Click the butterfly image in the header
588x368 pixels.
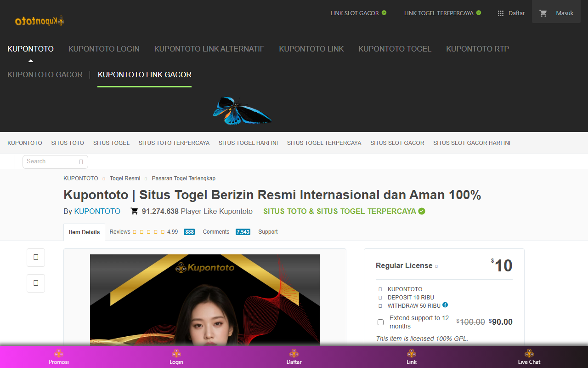pos(242,111)
